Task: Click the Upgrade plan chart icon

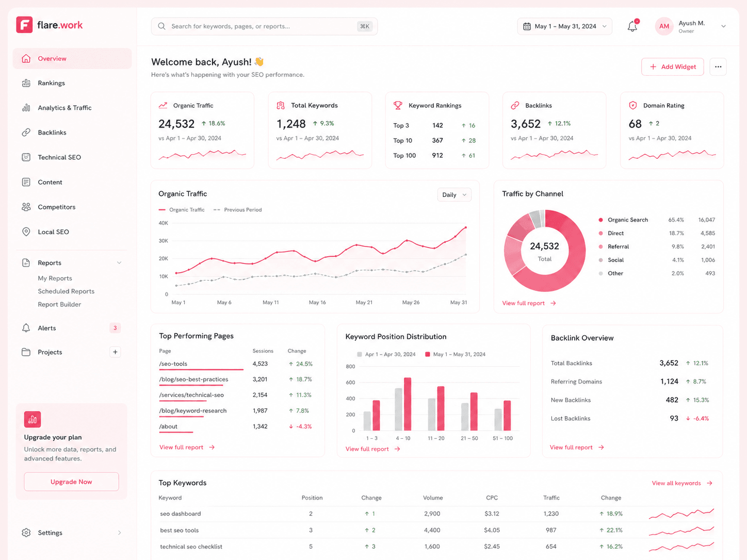Action: [33, 419]
